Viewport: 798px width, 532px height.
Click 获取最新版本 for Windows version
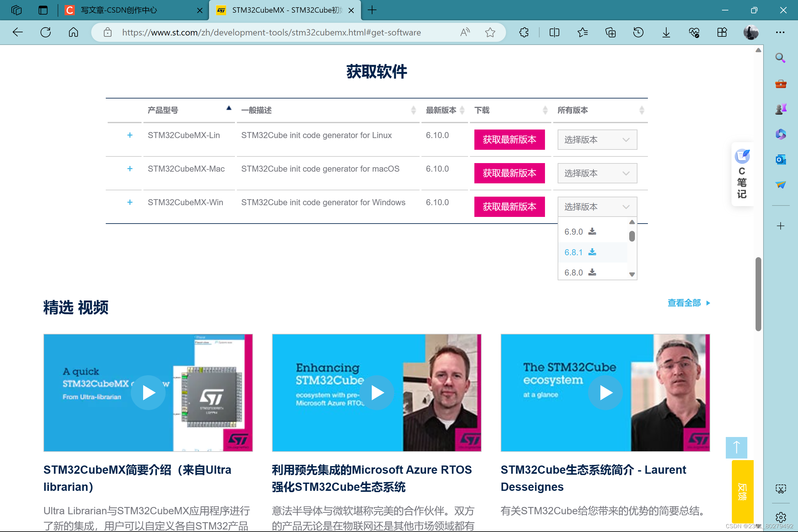coord(509,206)
